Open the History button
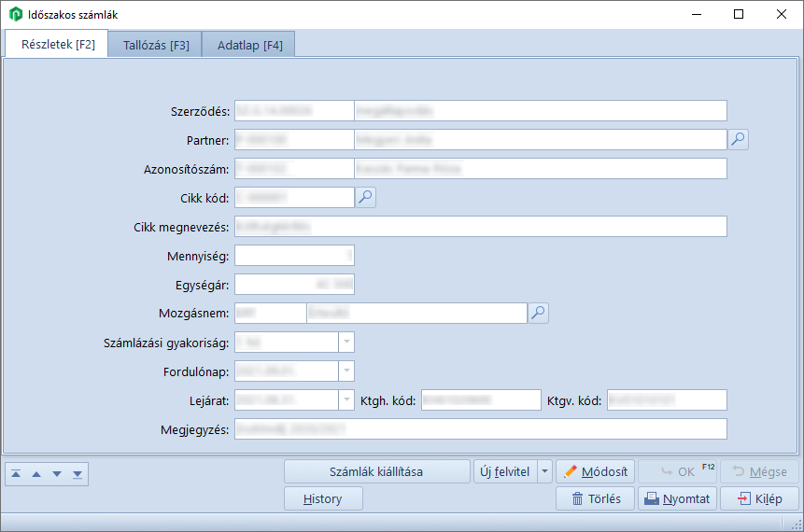This screenshot has height=532, width=804. click(323, 498)
